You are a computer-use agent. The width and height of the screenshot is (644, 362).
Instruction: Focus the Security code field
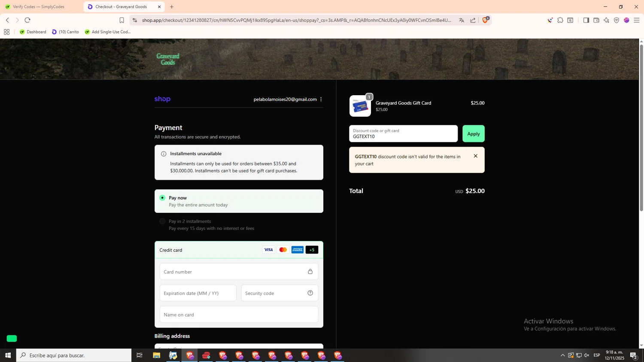click(x=279, y=293)
